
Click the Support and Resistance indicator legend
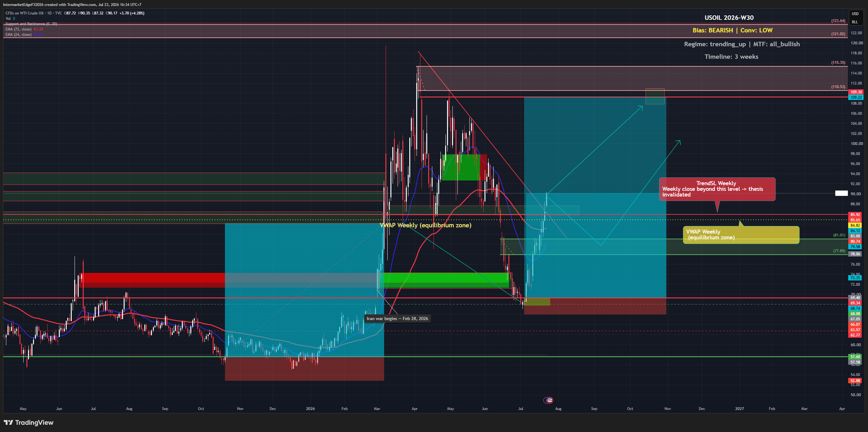click(31, 24)
